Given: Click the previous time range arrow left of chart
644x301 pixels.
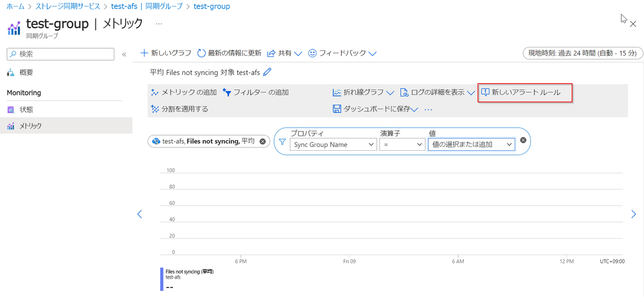Looking at the screenshot, I should 140,214.
